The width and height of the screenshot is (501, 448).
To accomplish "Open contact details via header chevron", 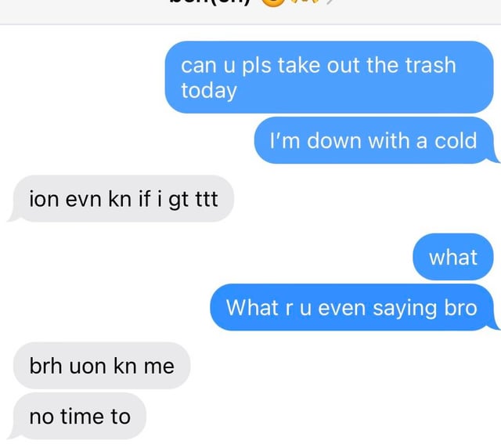I will coord(330,2).
